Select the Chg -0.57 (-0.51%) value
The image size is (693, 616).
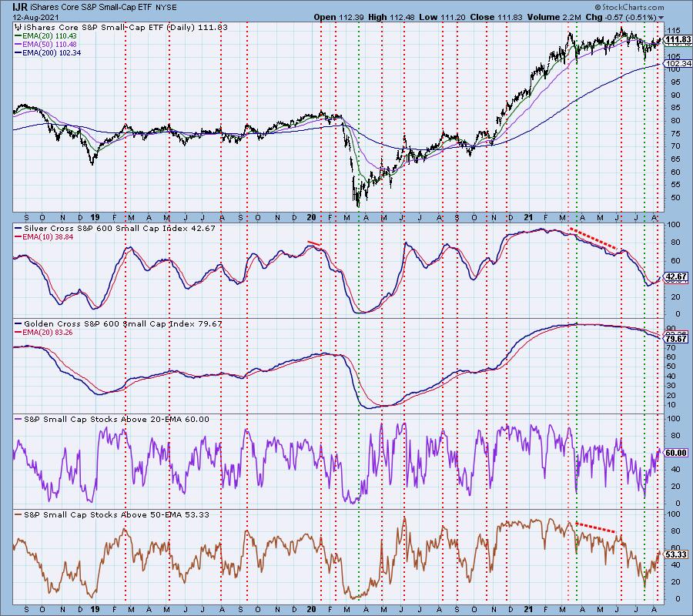pos(621,17)
